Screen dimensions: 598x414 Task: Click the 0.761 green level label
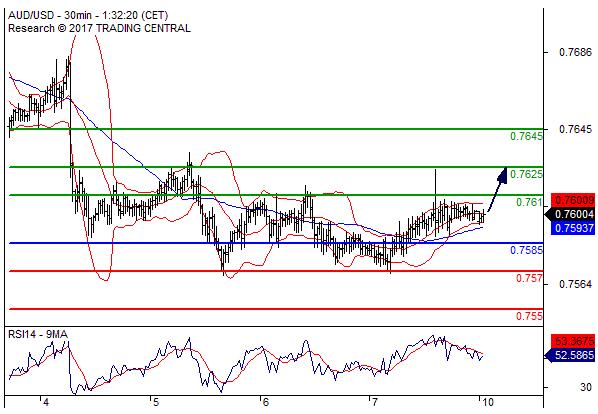(529, 202)
